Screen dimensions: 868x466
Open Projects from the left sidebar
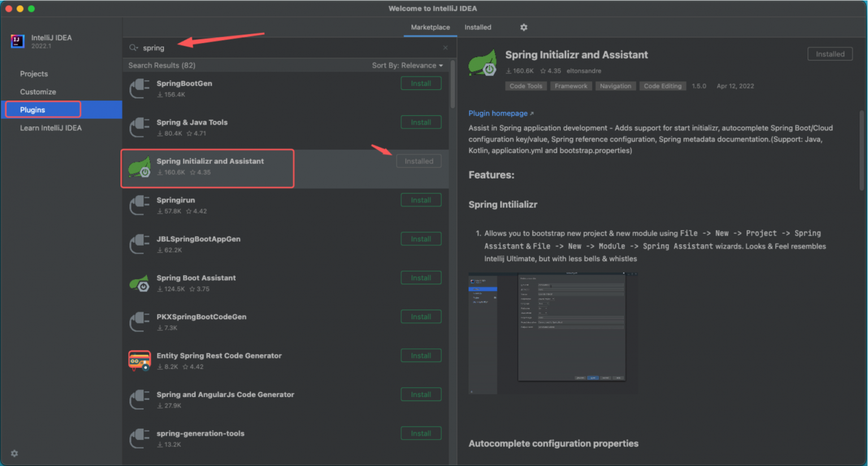(x=34, y=73)
